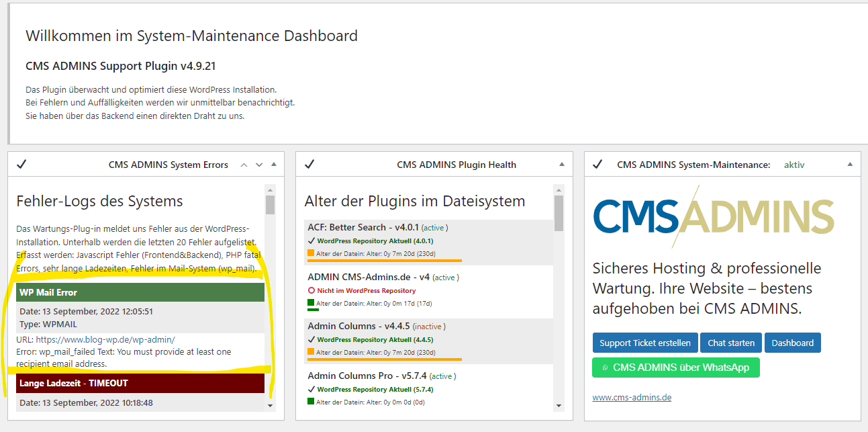Click the checkmark icon in System Errors header
Screen dimensions: 868x432
[21, 165]
